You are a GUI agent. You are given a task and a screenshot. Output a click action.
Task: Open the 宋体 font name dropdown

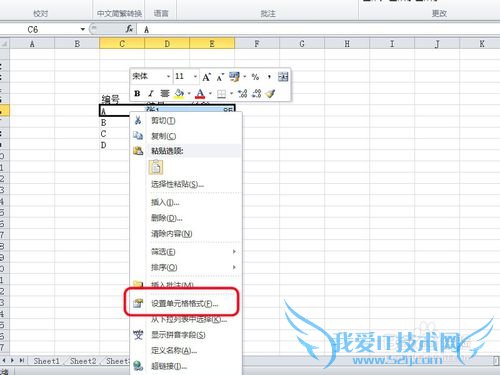point(168,77)
